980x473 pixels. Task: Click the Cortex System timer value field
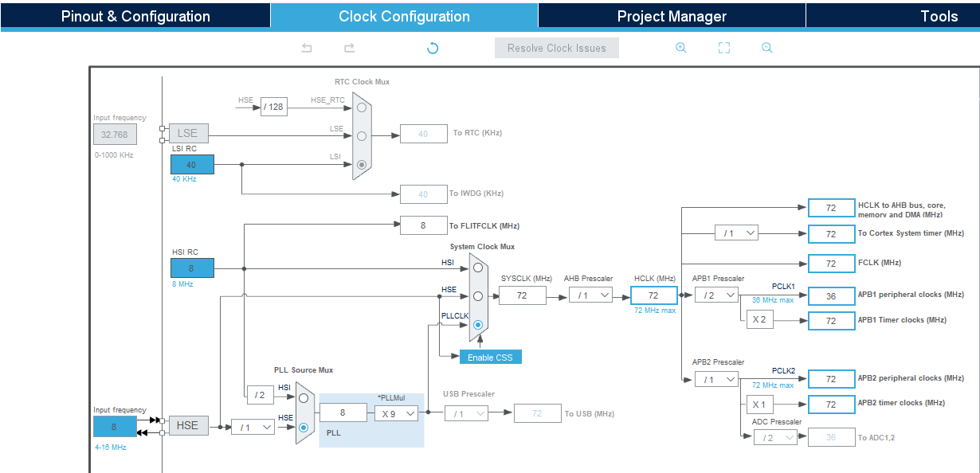pos(831,234)
